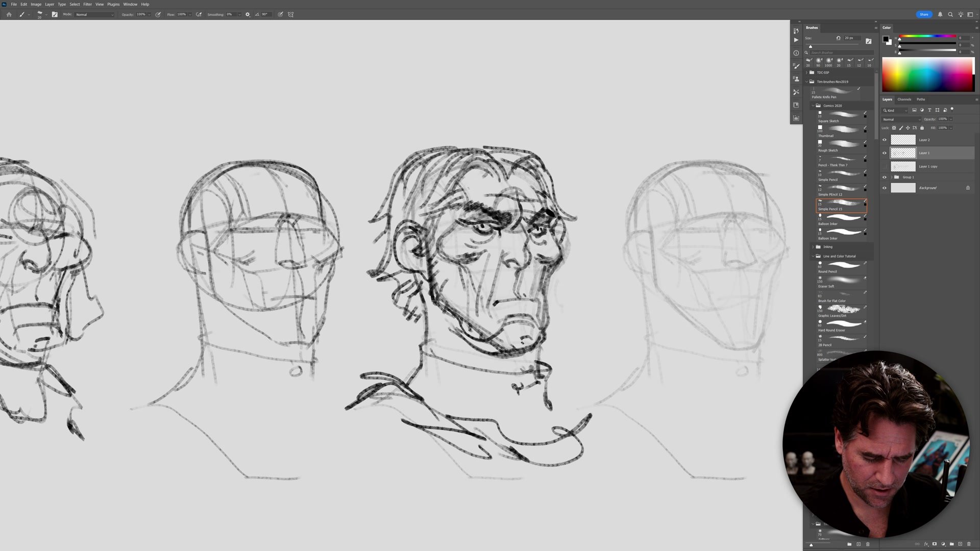980x551 pixels.
Task: Open the Clone Source stamp panel icon
Action: [796, 79]
